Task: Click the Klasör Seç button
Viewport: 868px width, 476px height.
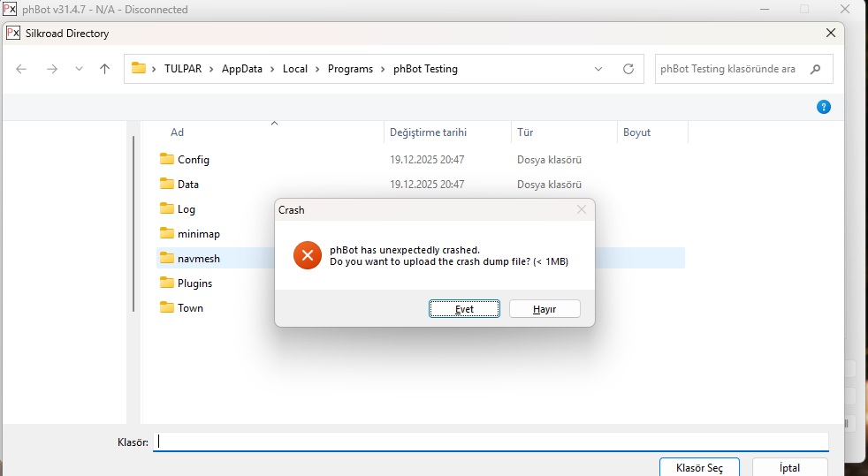Action: coord(699,467)
